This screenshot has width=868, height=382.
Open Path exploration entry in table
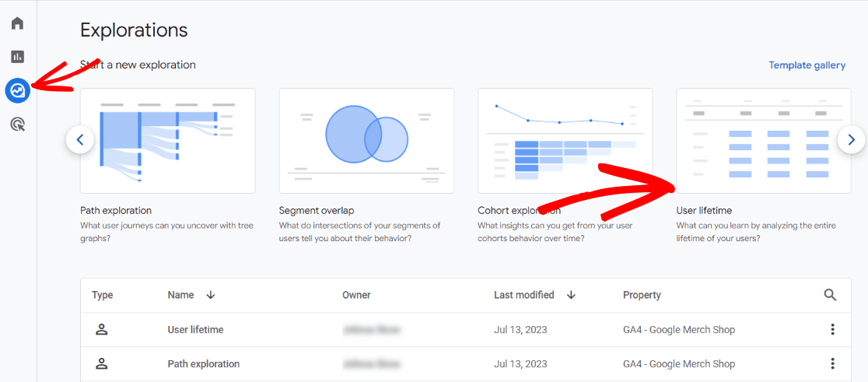203,364
